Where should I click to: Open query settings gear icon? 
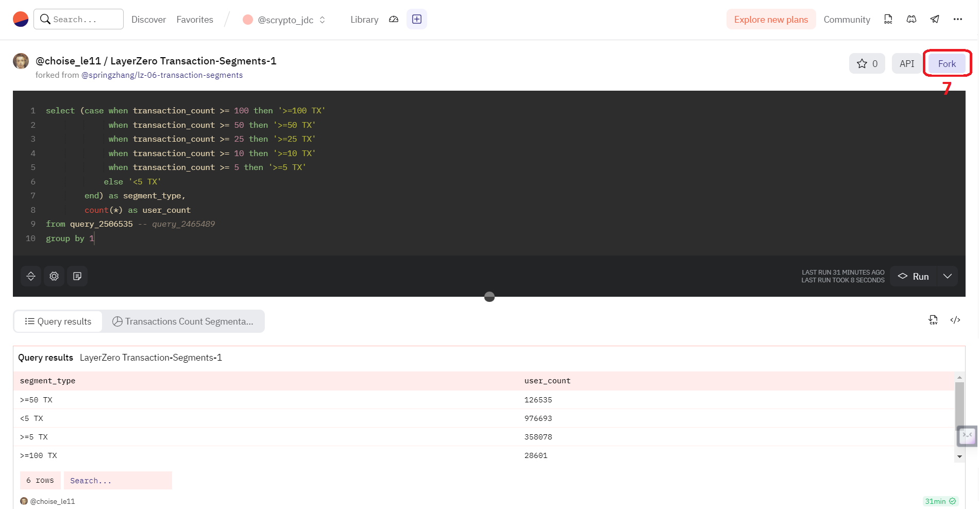tap(54, 276)
